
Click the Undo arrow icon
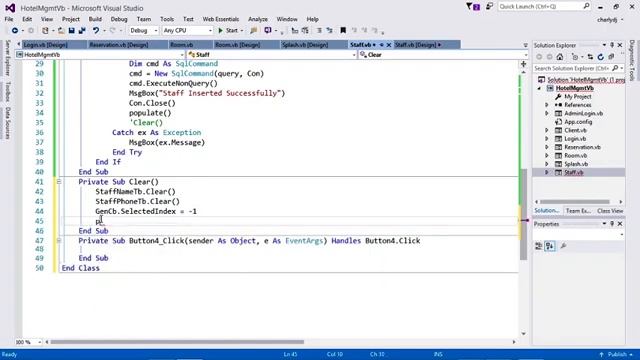tap(96, 31)
